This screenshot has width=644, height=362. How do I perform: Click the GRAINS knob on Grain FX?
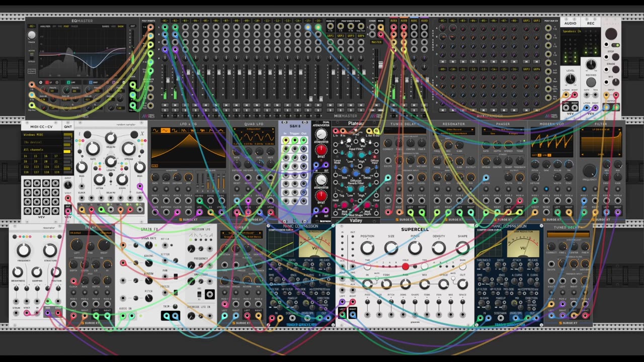(148, 262)
